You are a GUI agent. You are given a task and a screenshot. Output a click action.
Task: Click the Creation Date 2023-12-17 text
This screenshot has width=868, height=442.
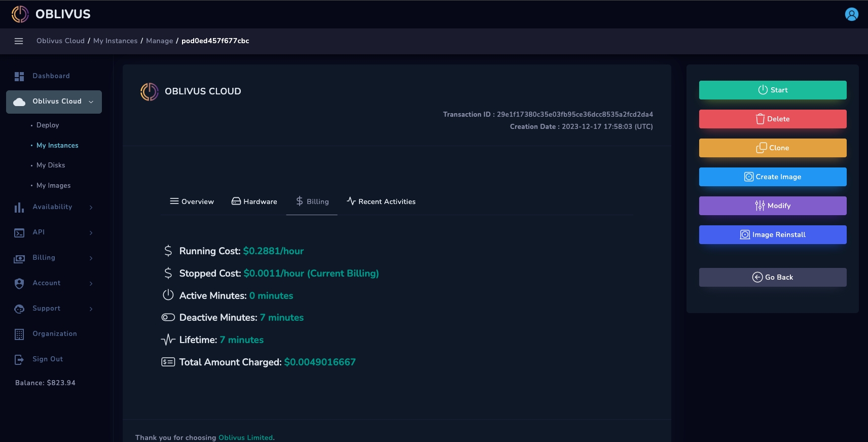click(x=581, y=127)
